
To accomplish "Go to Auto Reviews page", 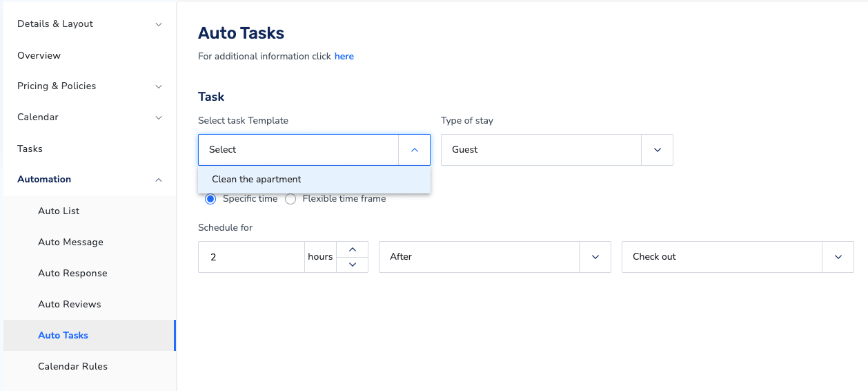I will [x=70, y=305].
